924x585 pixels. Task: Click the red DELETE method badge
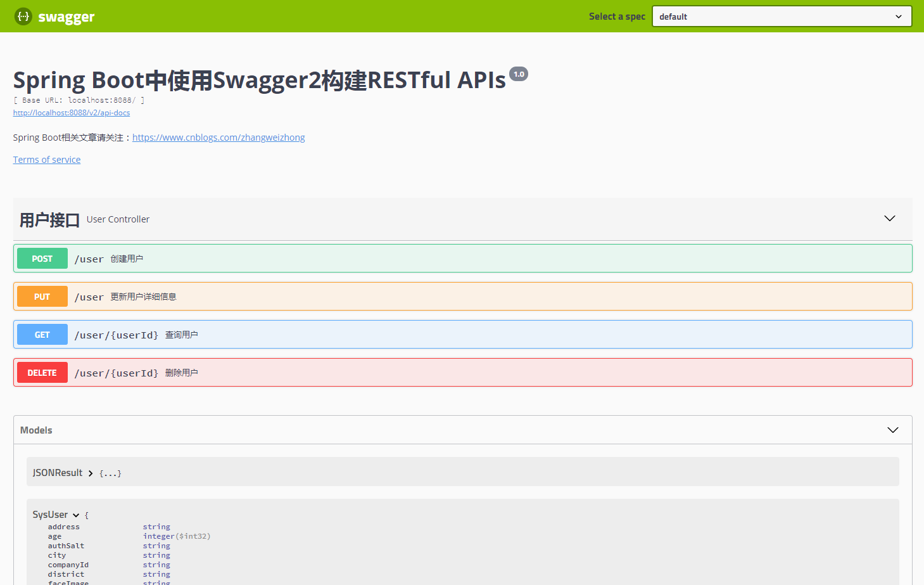42,373
